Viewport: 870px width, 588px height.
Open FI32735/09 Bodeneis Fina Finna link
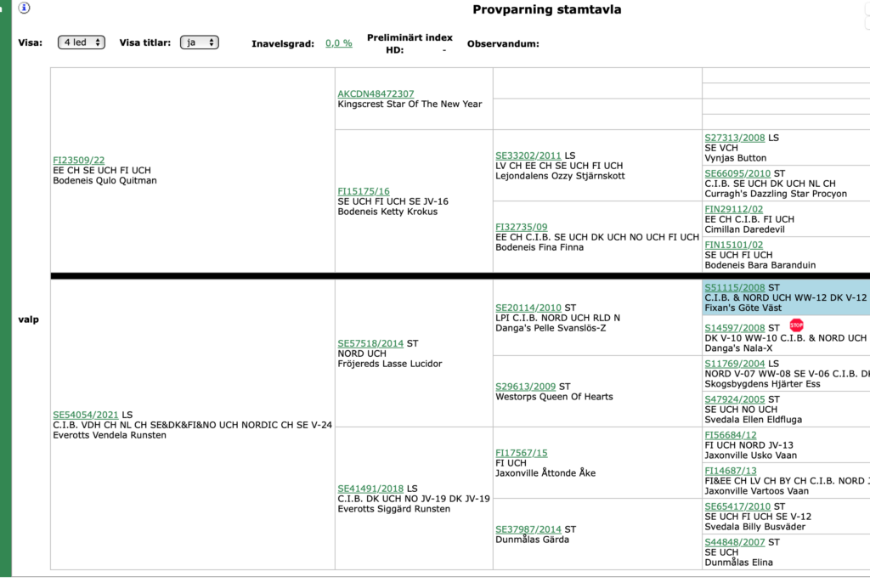pyautogui.click(x=522, y=227)
